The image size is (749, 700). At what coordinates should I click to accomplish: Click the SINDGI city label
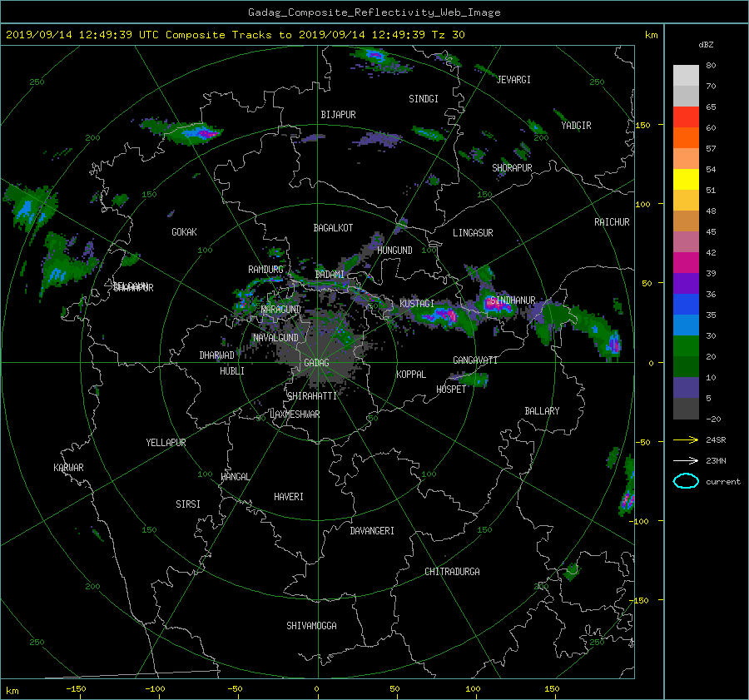click(424, 99)
